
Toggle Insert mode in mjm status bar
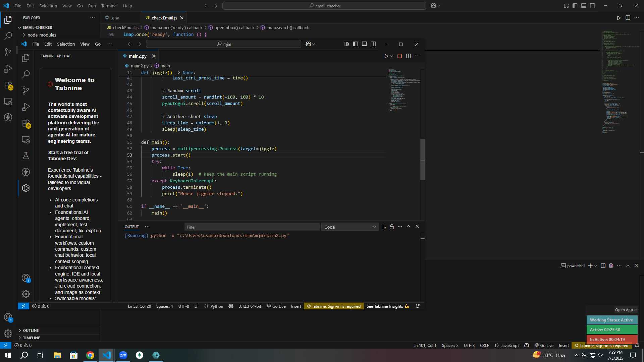tap(296, 306)
